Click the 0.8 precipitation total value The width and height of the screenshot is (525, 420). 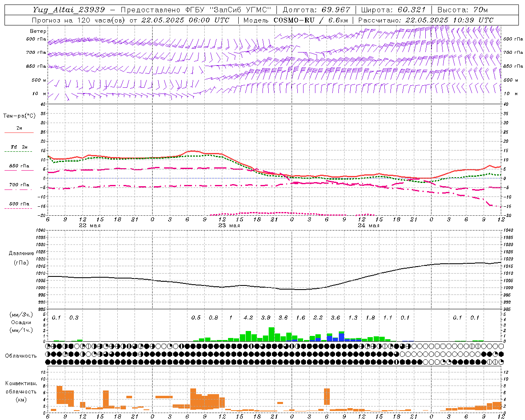(213, 317)
